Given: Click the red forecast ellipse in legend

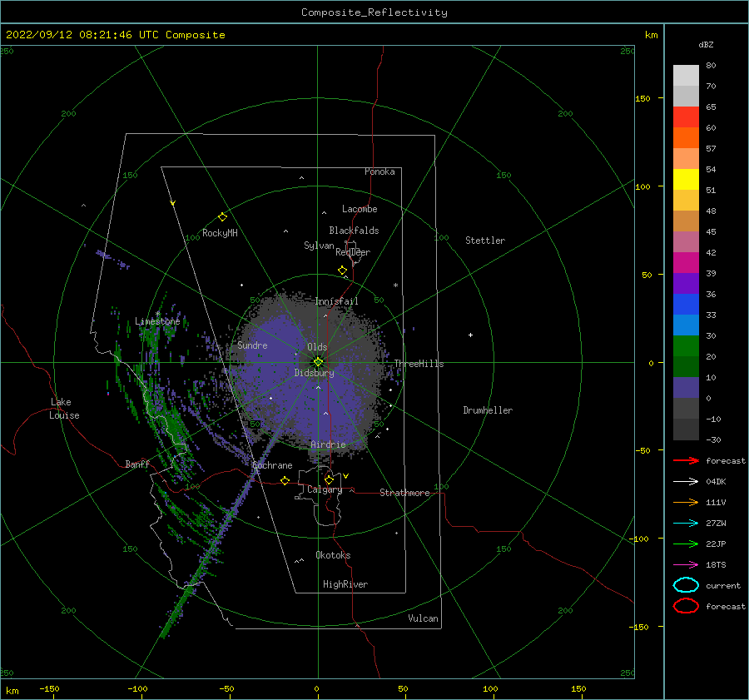Looking at the screenshot, I should [687, 606].
